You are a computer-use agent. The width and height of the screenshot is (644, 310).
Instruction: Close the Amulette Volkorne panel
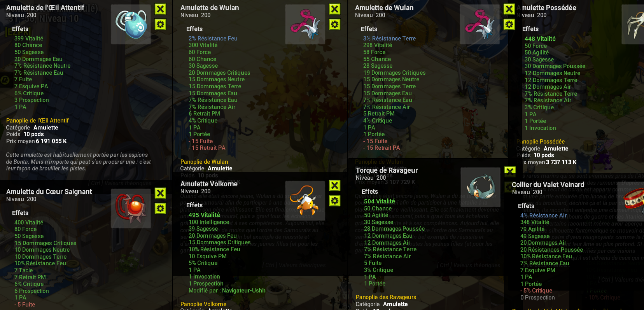click(334, 185)
